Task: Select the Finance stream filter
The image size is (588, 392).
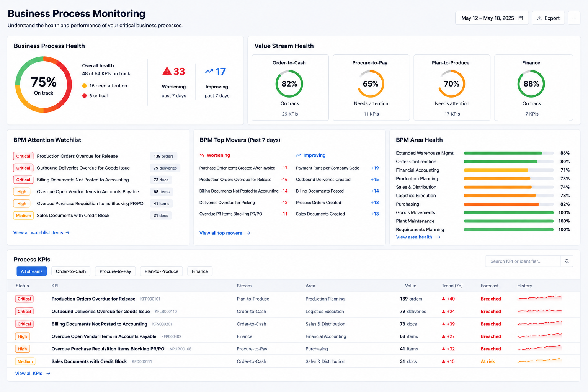Action: click(200, 271)
